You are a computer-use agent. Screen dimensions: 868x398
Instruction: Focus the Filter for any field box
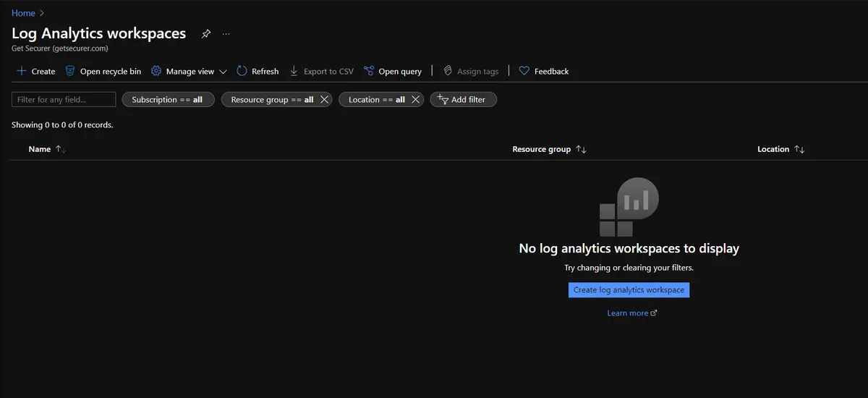click(64, 100)
